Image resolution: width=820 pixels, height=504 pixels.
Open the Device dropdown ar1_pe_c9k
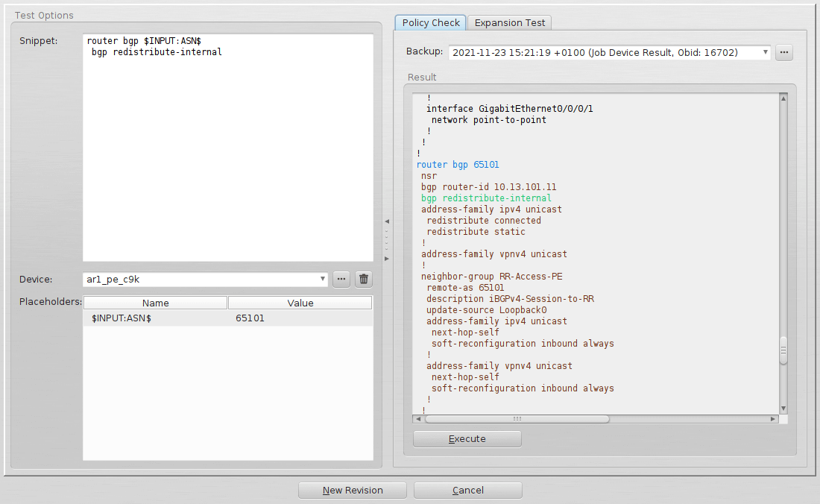tap(205, 279)
